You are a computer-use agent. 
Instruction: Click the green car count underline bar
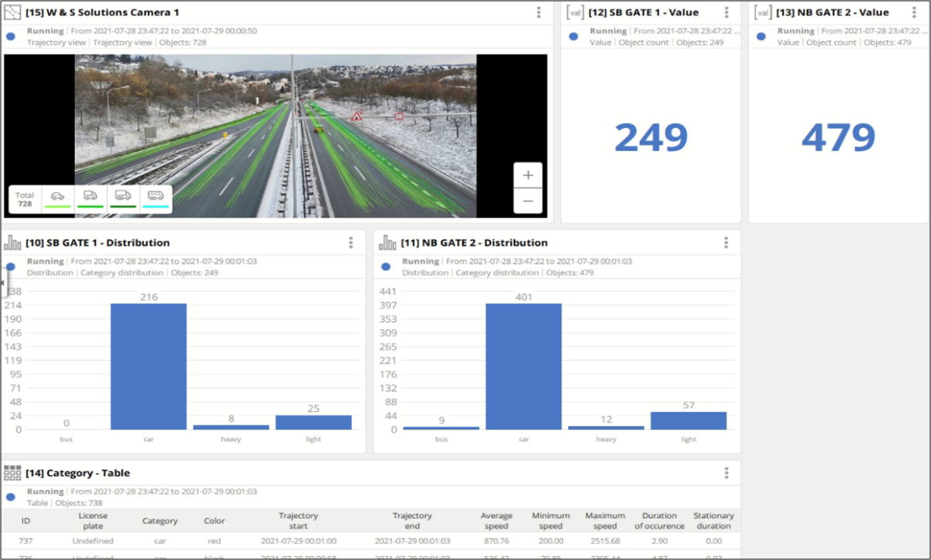point(57,207)
